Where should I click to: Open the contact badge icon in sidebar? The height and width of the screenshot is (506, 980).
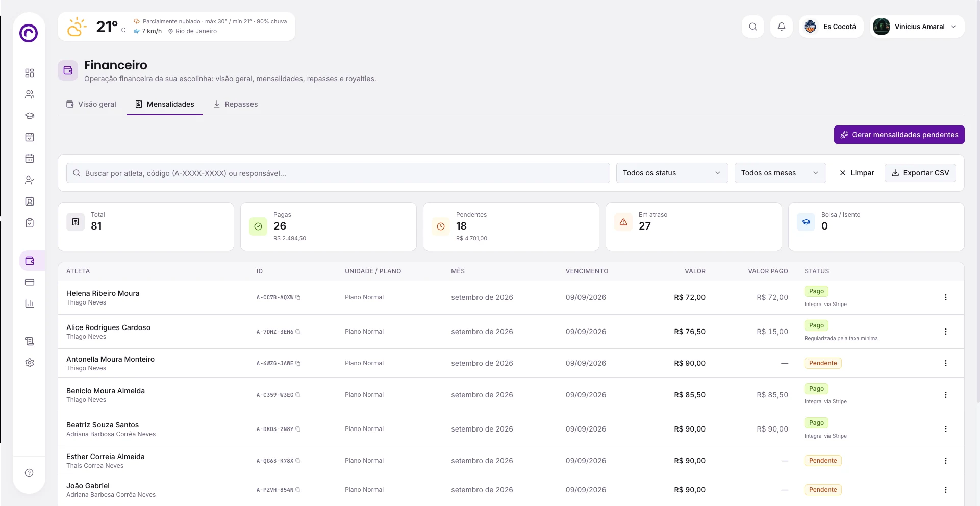click(x=30, y=201)
